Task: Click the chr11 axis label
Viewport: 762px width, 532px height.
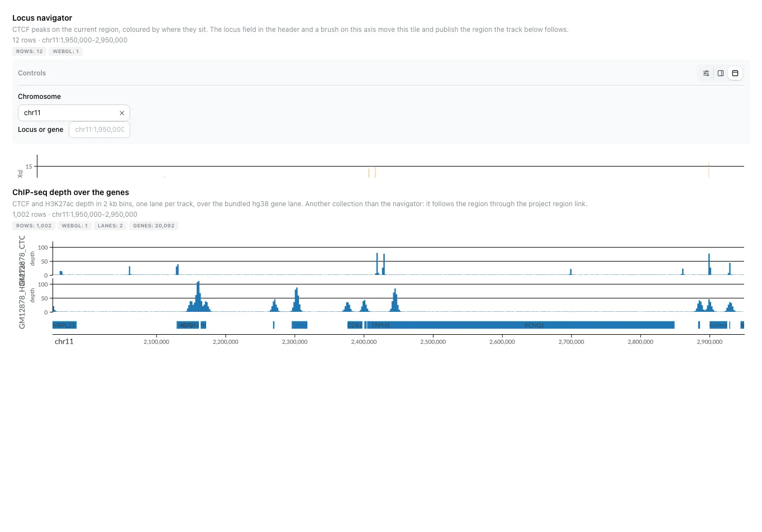Action: click(x=64, y=341)
